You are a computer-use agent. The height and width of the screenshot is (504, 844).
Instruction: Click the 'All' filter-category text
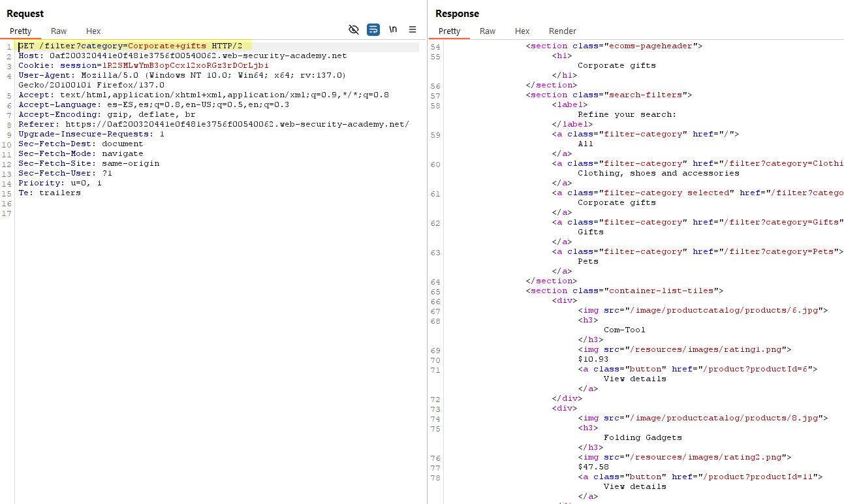click(586, 144)
